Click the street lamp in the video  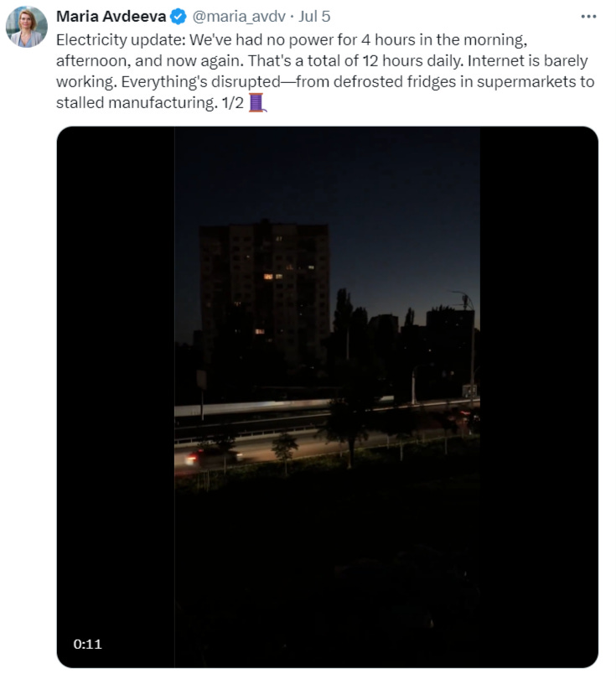click(467, 342)
